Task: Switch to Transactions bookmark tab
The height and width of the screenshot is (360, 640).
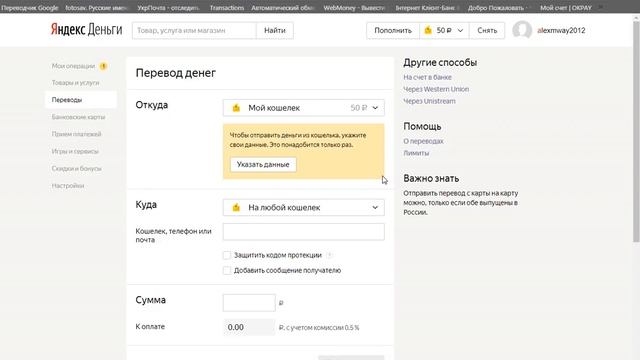Action: [227, 7]
